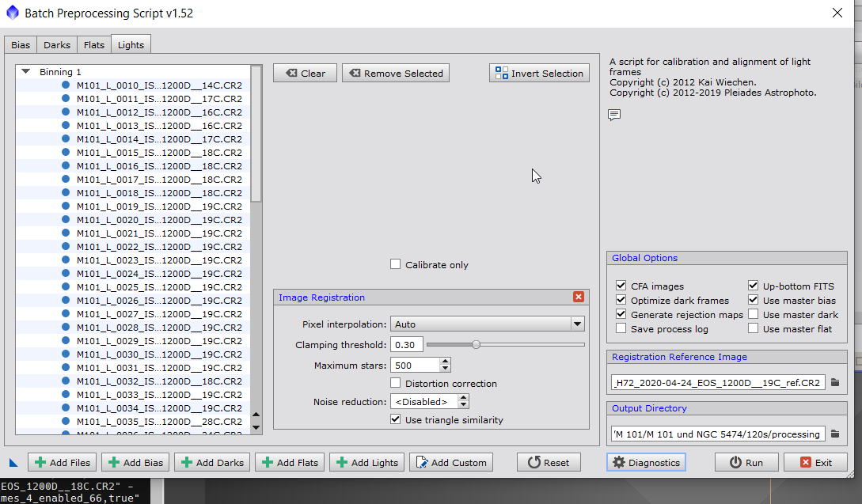Toggle Generate rejection maps
862x504 pixels.
coord(621,314)
